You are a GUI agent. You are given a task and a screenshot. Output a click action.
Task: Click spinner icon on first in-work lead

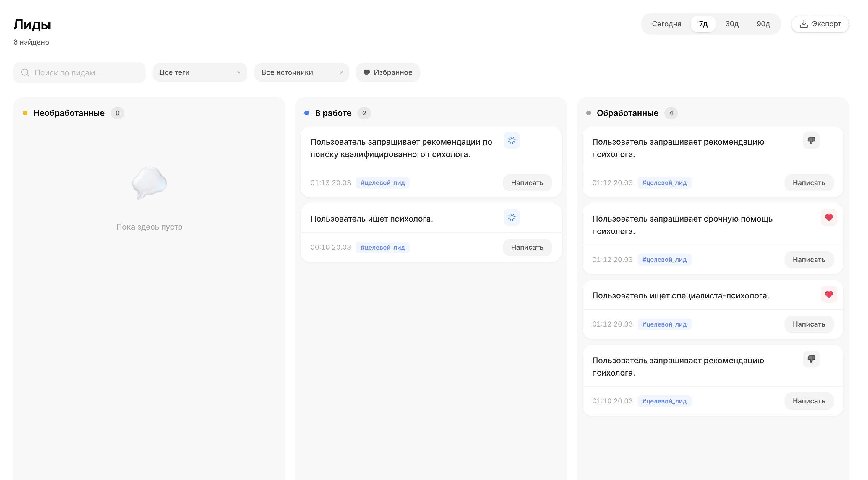tap(512, 140)
